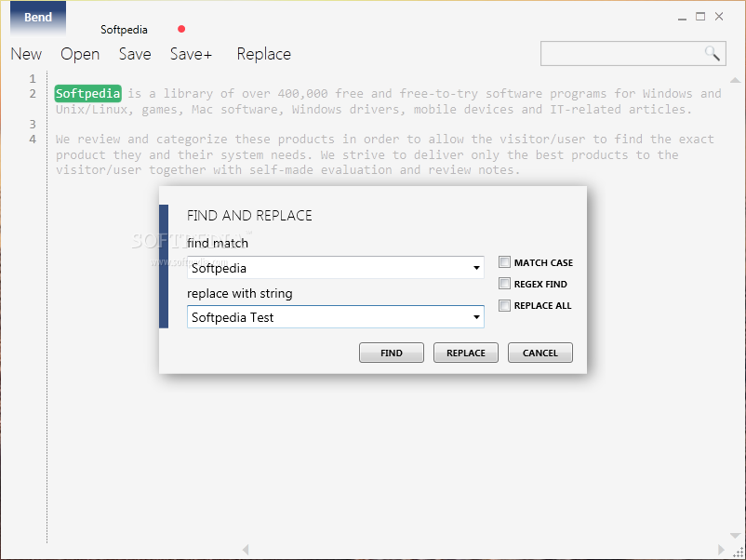The height and width of the screenshot is (560, 746).
Task: Click the window resize grip corner
Action: click(739, 552)
